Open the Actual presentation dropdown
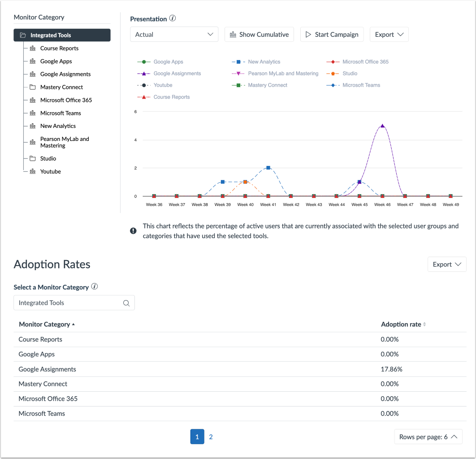476x459 pixels. pos(174,34)
